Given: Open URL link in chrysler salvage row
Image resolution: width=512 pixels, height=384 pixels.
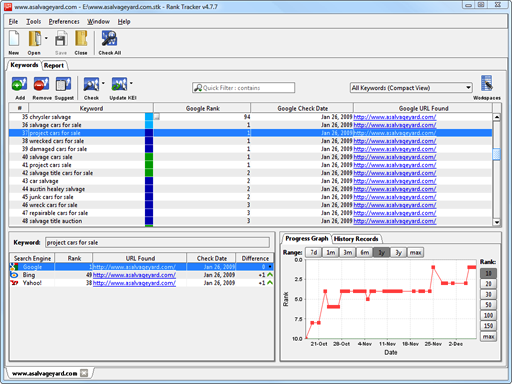Looking at the screenshot, I should click(395, 117).
